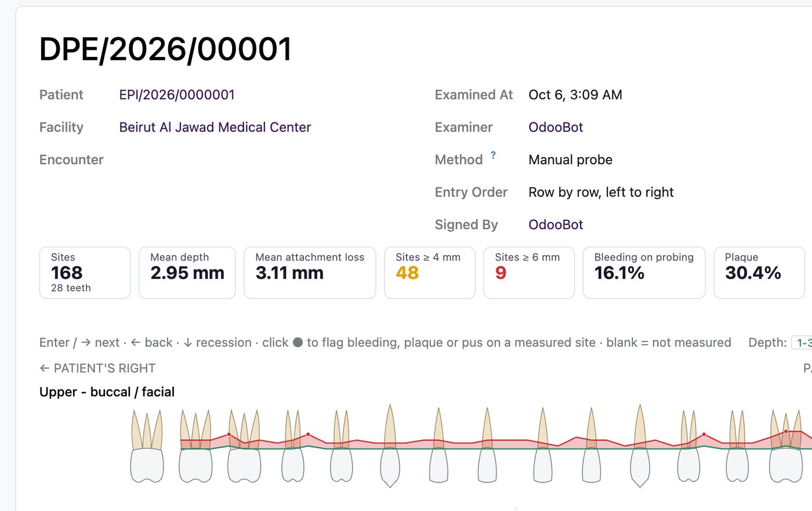Open the Examiner OdooBot link
Screen dimensions: 812x511
[x=556, y=128]
